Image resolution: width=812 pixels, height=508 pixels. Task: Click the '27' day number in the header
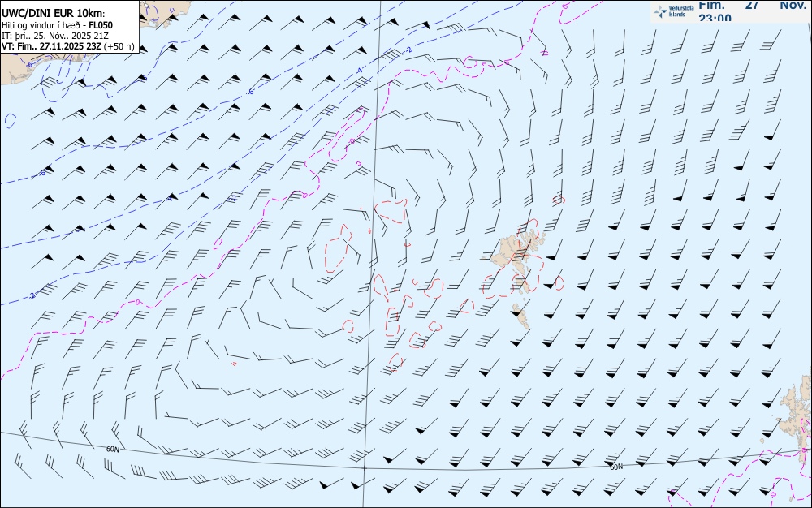pos(752,5)
